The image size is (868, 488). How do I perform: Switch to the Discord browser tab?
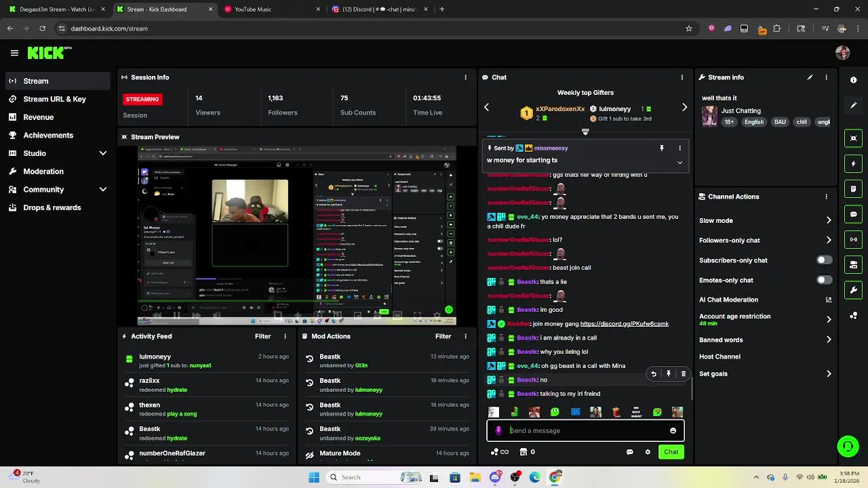(x=380, y=9)
